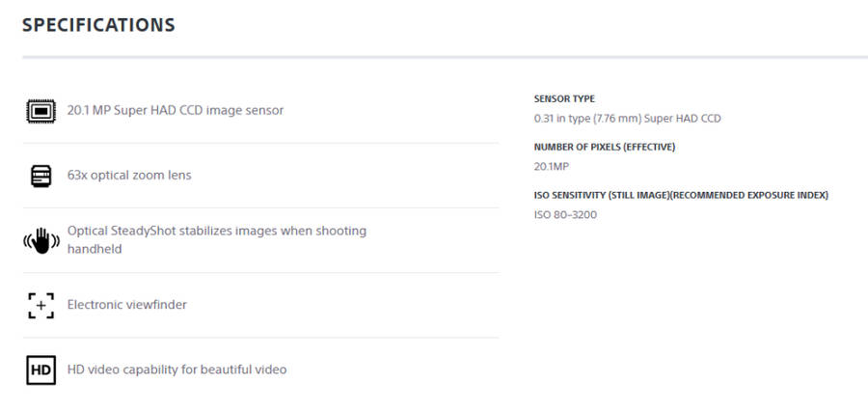Click NUMBER OF PIXELS (EFFECTIVE) label
The image size is (868, 411).
(604, 147)
